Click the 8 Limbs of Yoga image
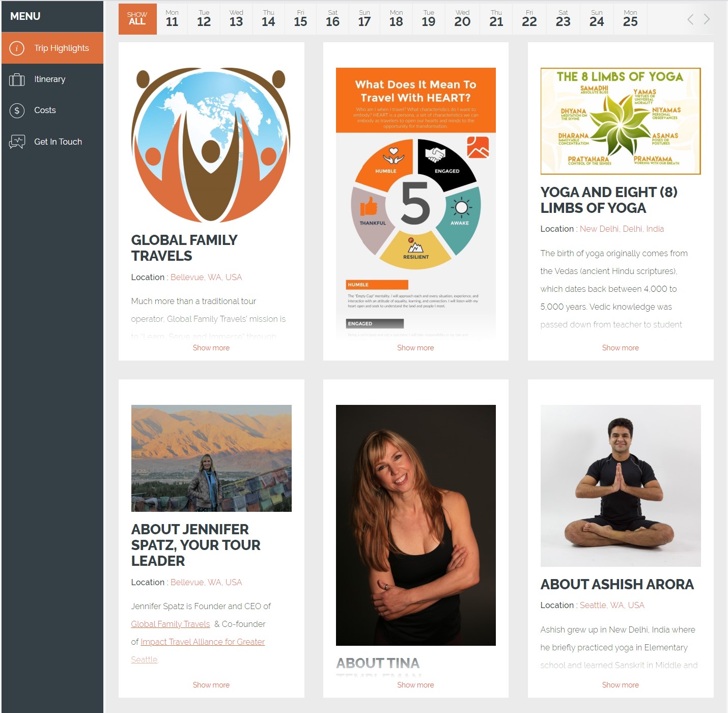The image size is (728, 713). 620,121
